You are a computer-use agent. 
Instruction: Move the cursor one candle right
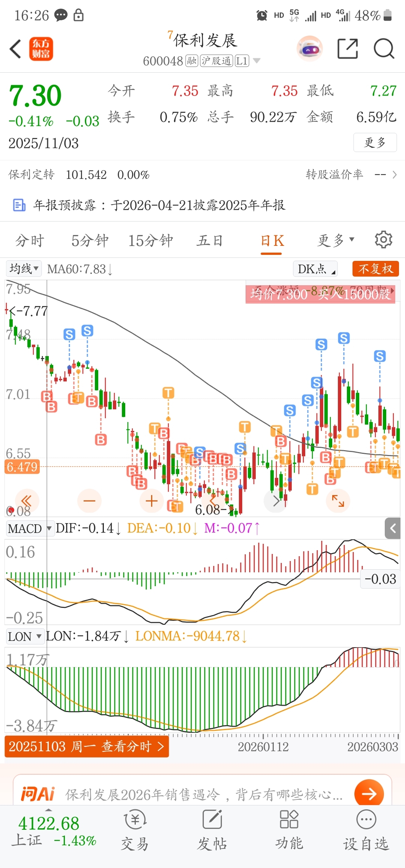pyautogui.click(x=276, y=501)
